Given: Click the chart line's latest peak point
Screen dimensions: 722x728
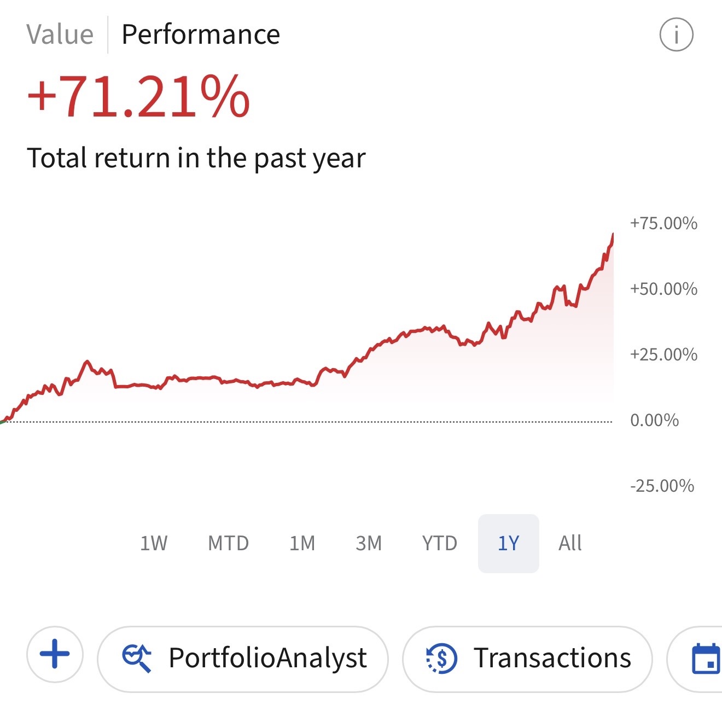Looking at the screenshot, I should pyautogui.click(x=613, y=235).
